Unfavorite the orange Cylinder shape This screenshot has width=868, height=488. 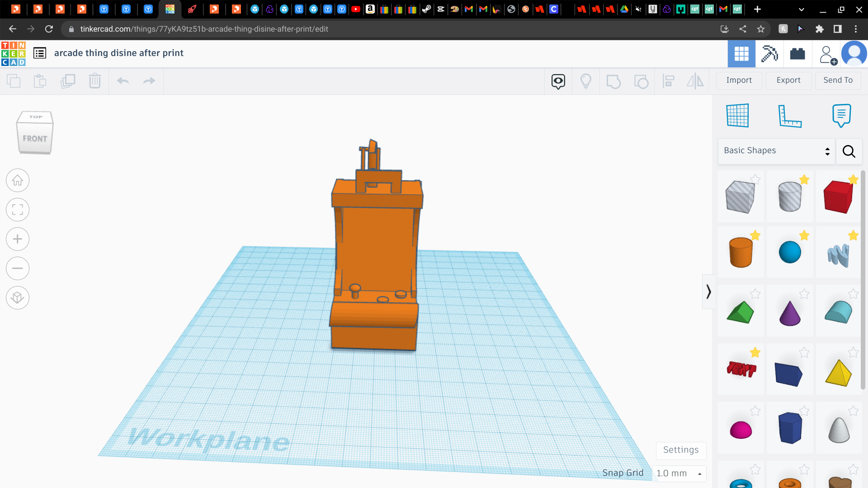point(755,235)
